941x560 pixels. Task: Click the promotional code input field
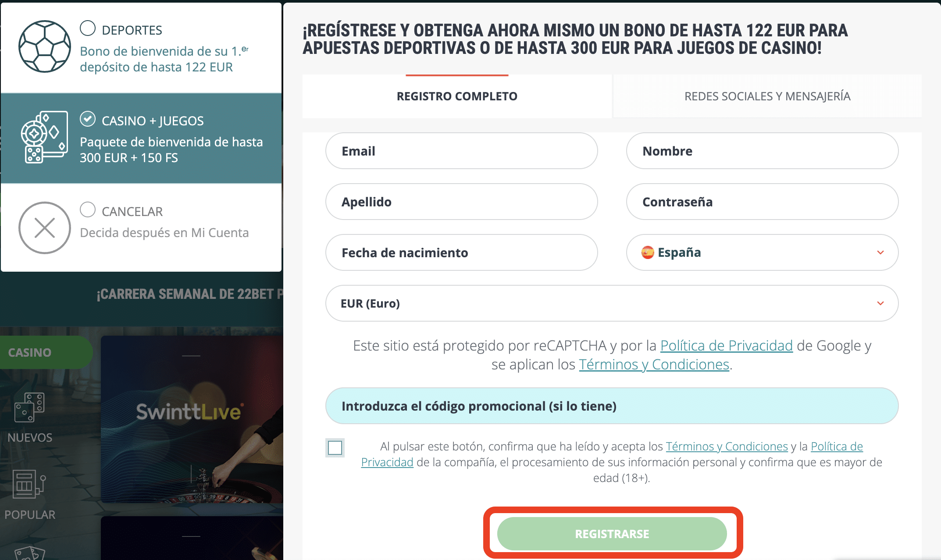[612, 406]
